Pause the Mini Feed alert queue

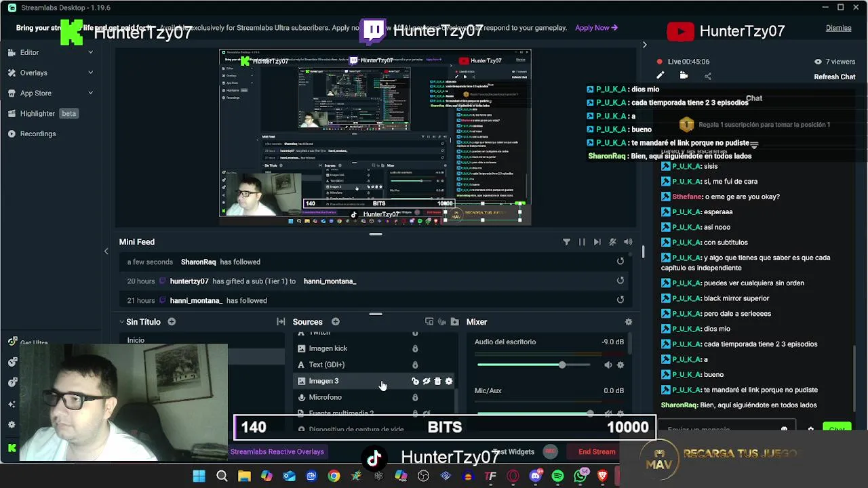(582, 242)
